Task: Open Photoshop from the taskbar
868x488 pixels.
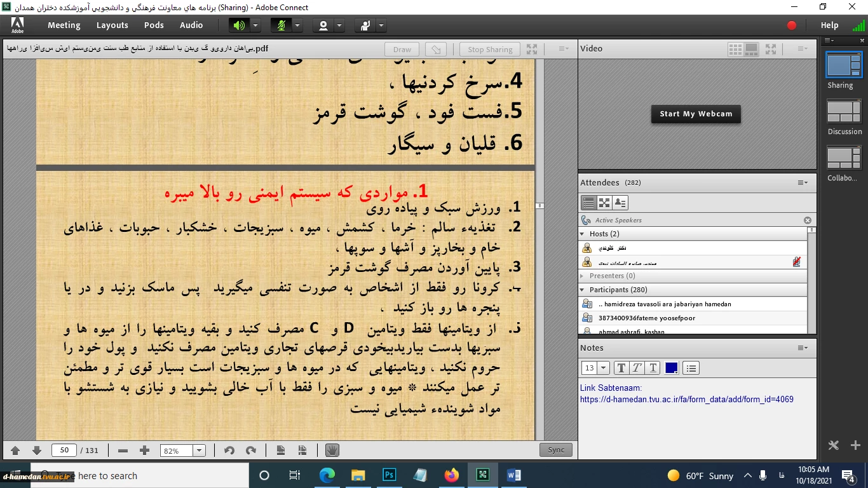Action: 390,475
